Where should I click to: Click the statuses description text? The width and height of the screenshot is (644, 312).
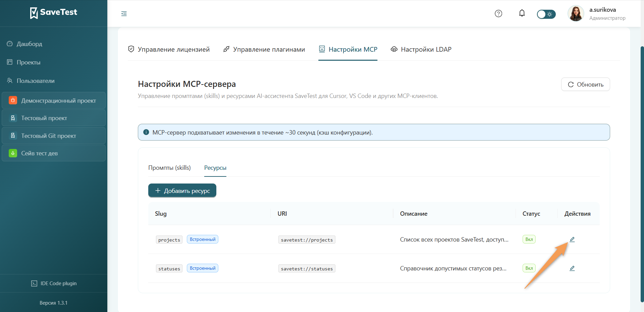[453, 268]
